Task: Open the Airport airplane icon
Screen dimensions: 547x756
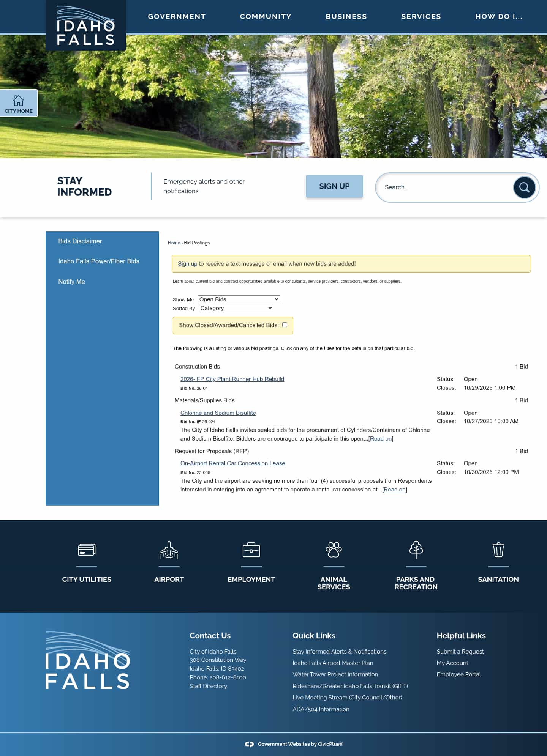Action: [x=169, y=550]
